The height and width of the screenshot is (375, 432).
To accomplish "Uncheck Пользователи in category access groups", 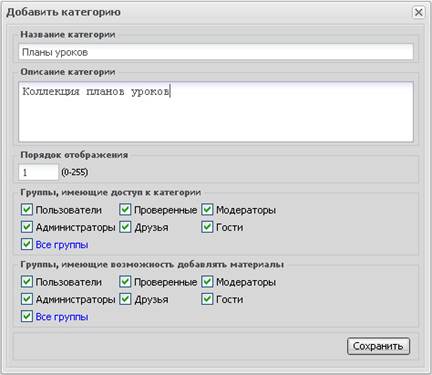I will (x=27, y=210).
